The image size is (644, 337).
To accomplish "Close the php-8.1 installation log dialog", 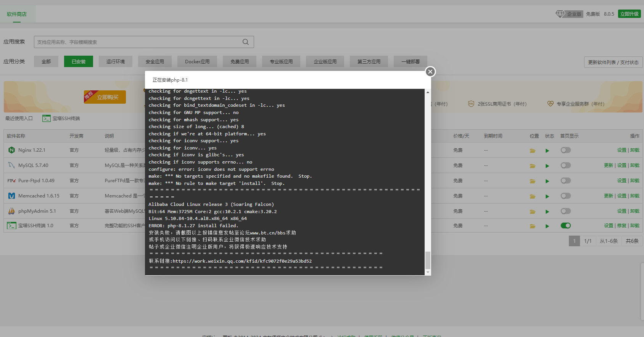I will pyautogui.click(x=430, y=72).
